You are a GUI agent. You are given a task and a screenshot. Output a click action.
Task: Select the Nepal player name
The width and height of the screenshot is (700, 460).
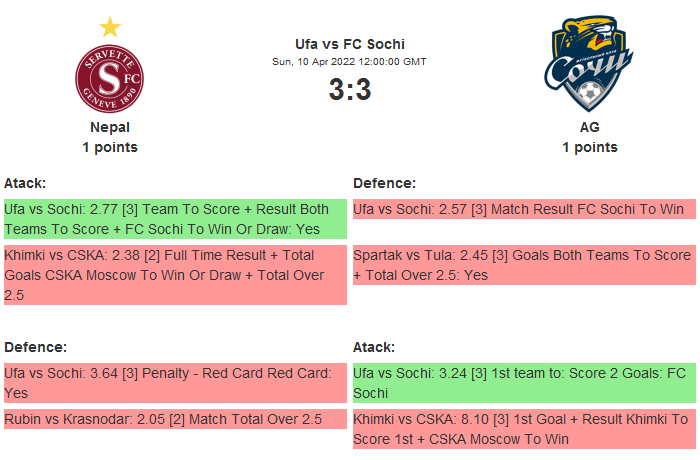tap(110, 127)
